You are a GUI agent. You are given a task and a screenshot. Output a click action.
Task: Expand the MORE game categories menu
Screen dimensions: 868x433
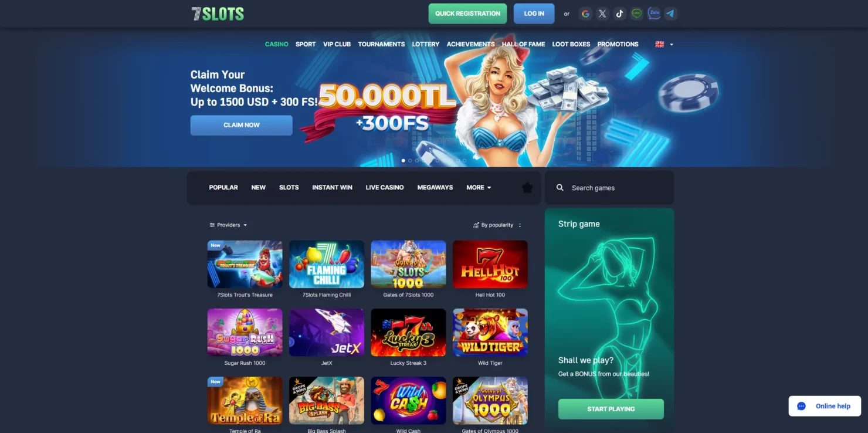pyautogui.click(x=479, y=188)
